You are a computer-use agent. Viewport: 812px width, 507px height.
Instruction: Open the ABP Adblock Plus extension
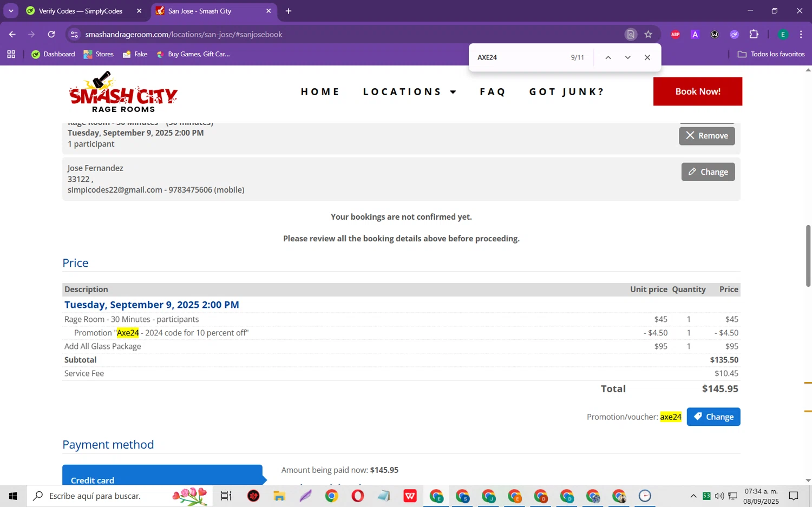click(x=676, y=34)
